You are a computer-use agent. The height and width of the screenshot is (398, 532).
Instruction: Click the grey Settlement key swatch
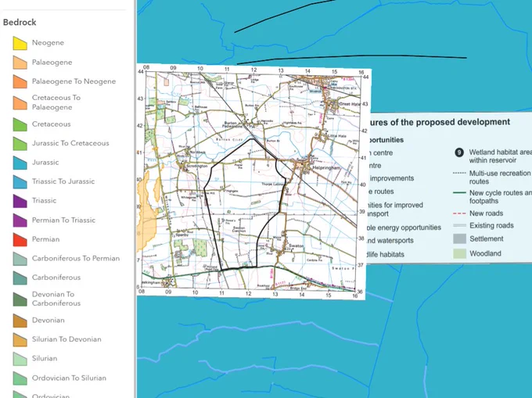(460, 238)
